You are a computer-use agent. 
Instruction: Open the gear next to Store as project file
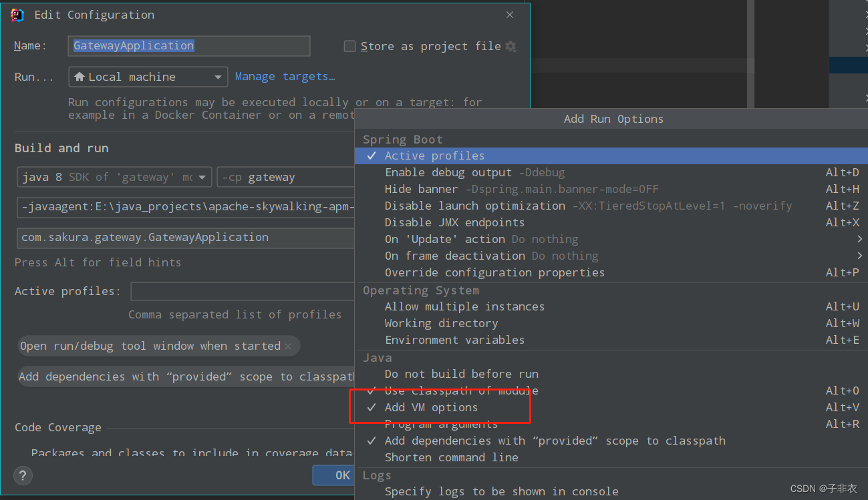511,46
